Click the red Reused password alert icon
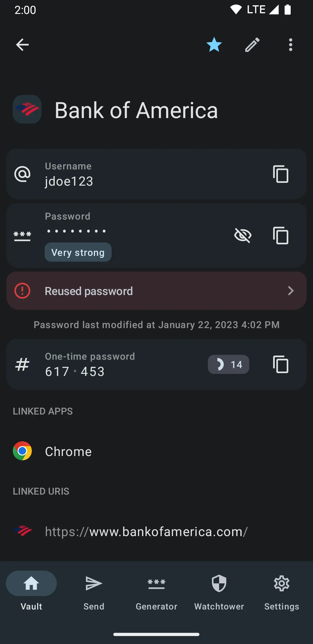Image resolution: width=313 pixels, height=644 pixels. (x=22, y=291)
